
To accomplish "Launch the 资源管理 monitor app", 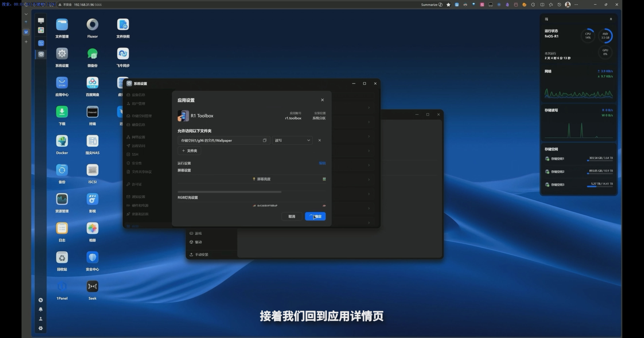I will (62, 199).
